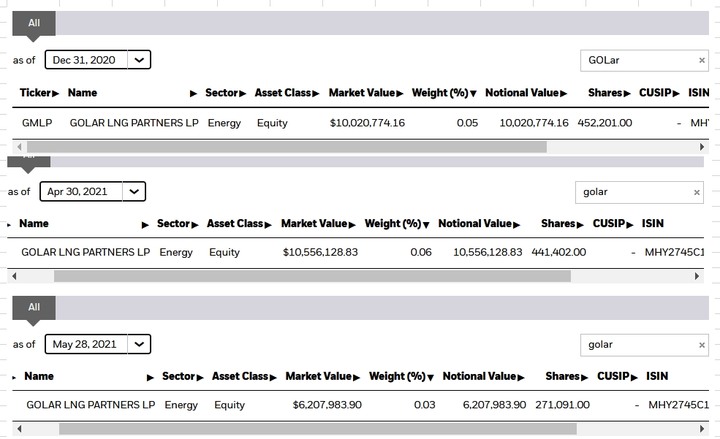Image resolution: width=720 pixels, height=439 pixels.
Task: Sort May 28 table by Market Value column
Action: coord(322,377)
